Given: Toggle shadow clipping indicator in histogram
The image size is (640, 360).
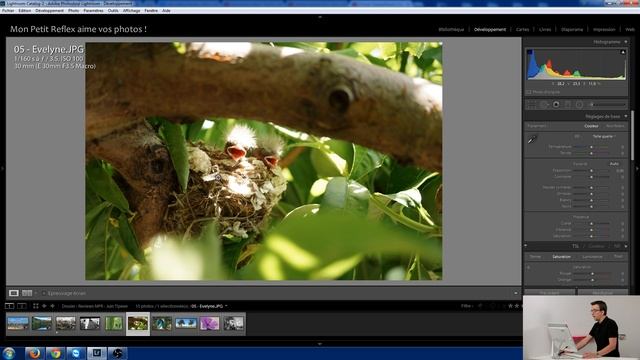Looking at the screenshot, I should 529,52.
